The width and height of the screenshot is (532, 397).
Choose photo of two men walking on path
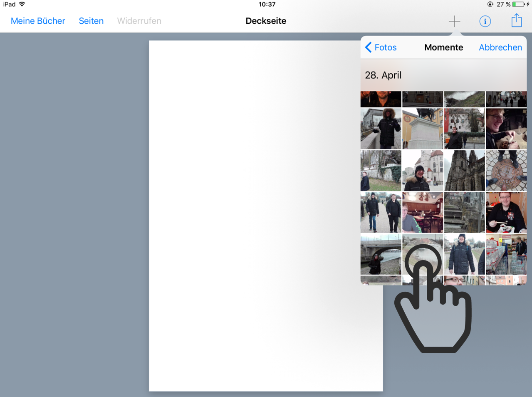click(x=381, y=212)
